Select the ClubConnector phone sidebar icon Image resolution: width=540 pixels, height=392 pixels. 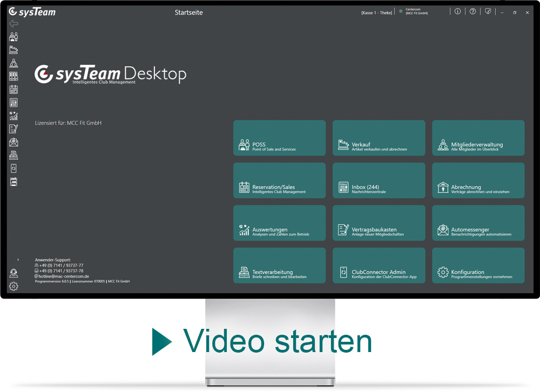click(14, 168)
